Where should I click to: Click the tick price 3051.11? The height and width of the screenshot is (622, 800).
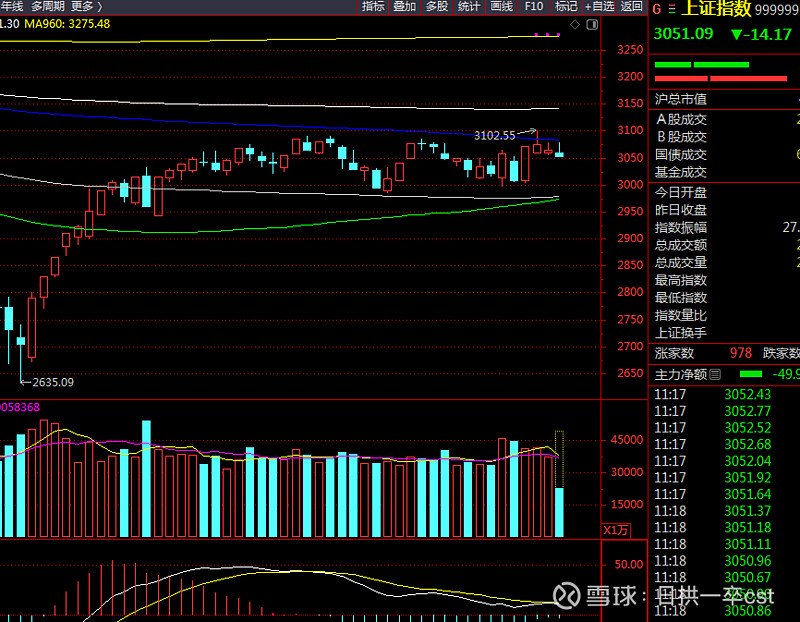pyautogui.click(x=747, y=544)
